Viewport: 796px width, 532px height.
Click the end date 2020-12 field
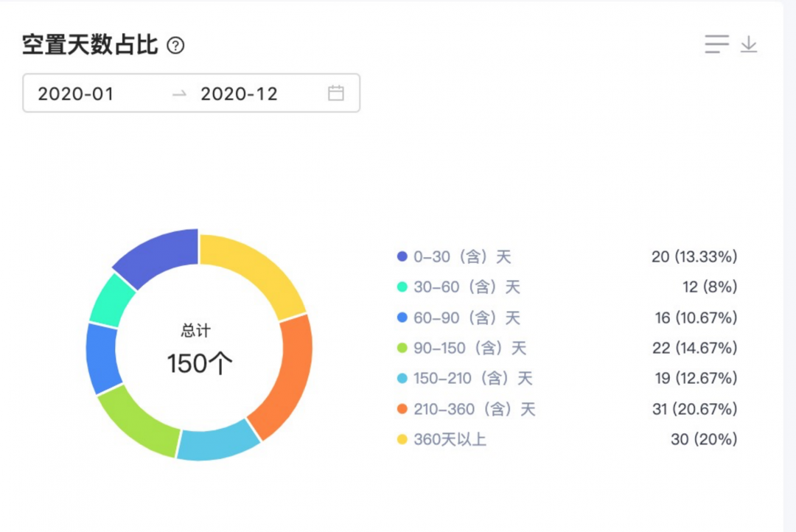[x=239, y=94]
